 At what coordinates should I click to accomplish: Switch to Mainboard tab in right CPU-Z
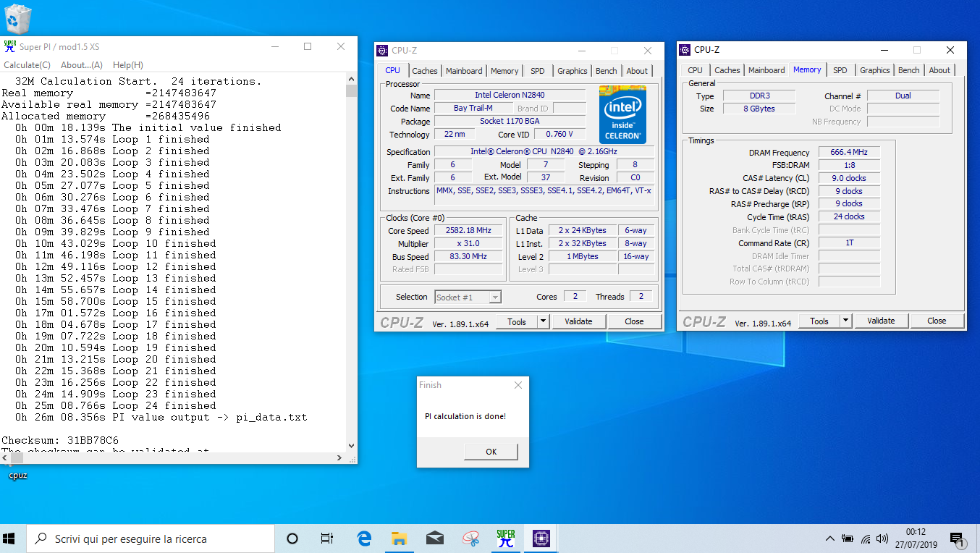(x=766, y=70)
